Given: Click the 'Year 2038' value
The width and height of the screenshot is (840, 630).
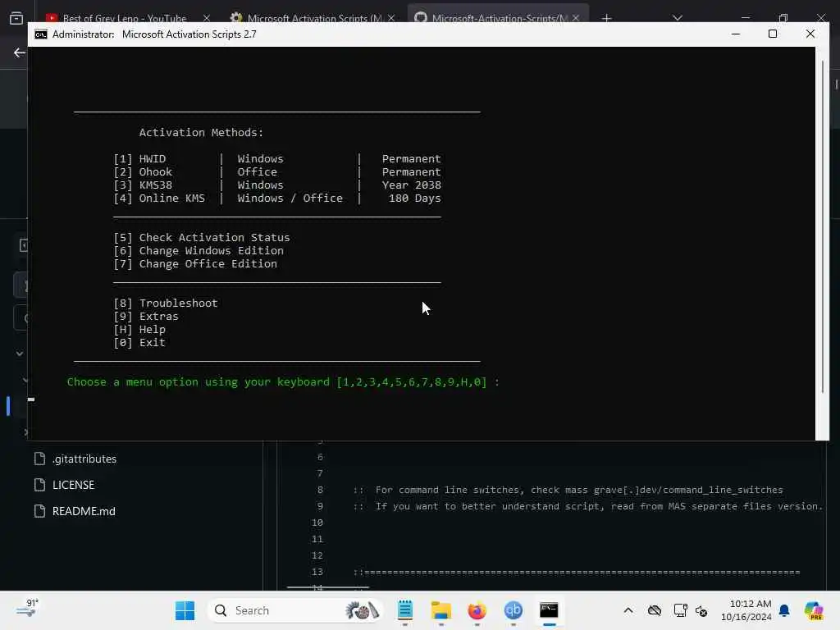Looking at the screenshot, I should [x=412, y=185].
